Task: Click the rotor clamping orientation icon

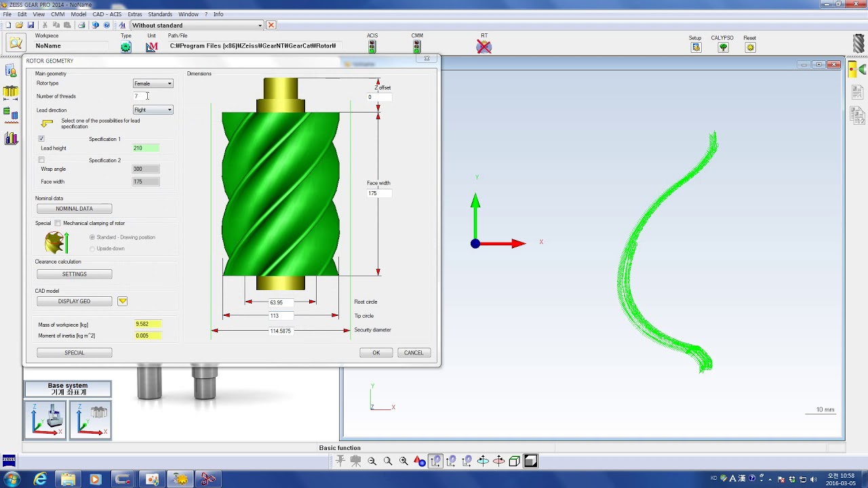Action: [x=56, y=242]
